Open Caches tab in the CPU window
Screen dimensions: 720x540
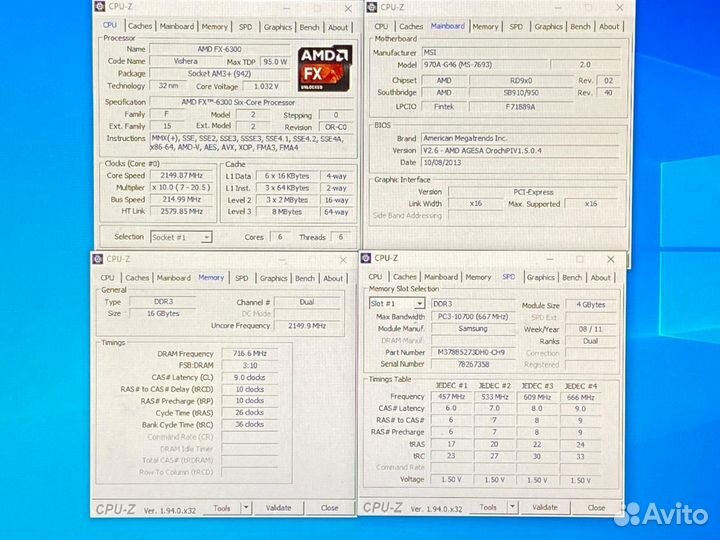click(x=140, y=26)
